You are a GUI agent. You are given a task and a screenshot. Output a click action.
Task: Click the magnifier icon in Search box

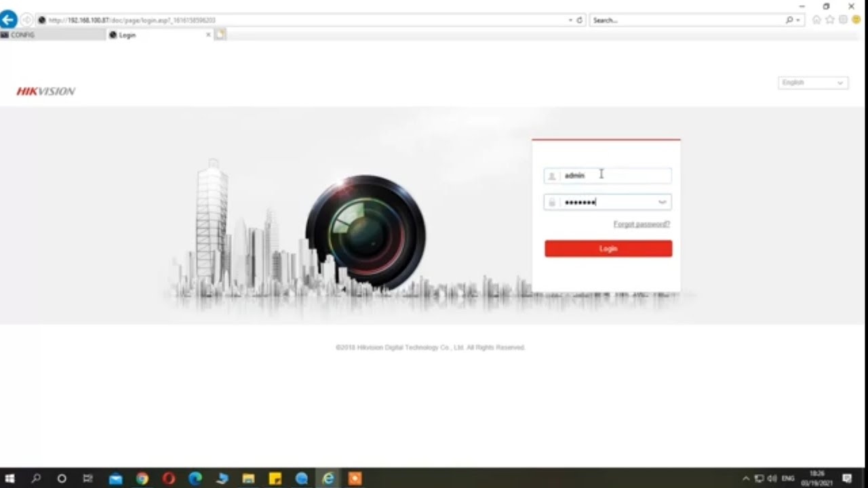pyautogui.click(x=789, y=20)
